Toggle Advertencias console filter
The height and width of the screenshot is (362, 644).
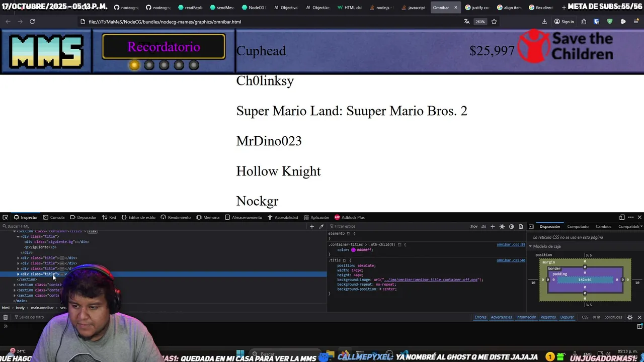[501, 317]
